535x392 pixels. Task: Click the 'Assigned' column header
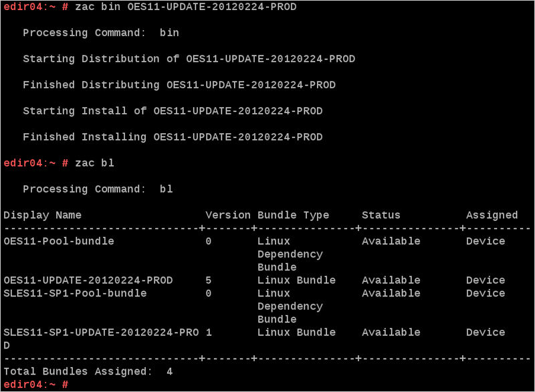[x=492, y=215]
